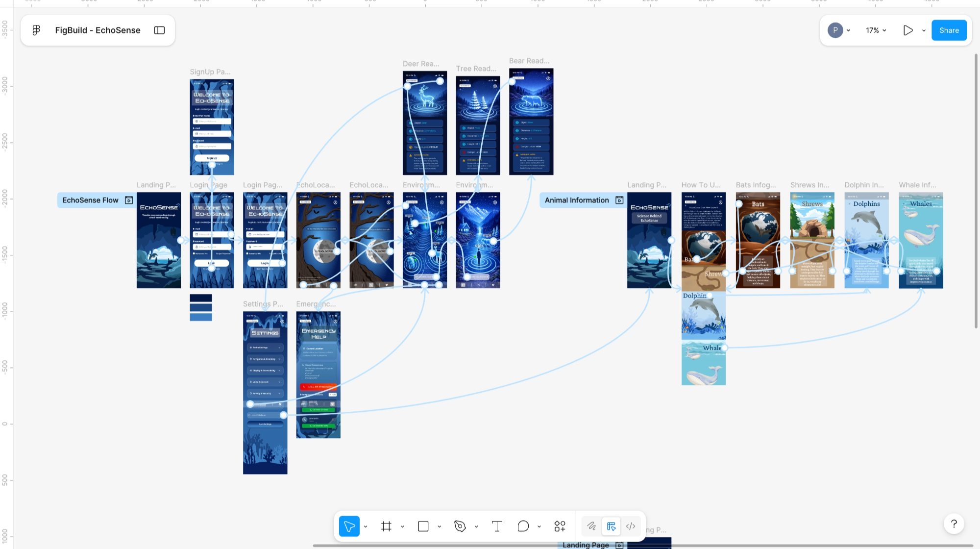The image size is (980, 549).
Task: Select the Rectangle shape tool
Action: (x=423, y=526)
